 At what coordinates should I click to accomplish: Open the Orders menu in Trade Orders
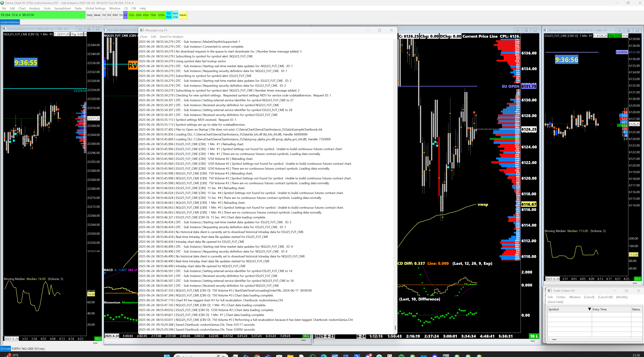pos(561,297)
